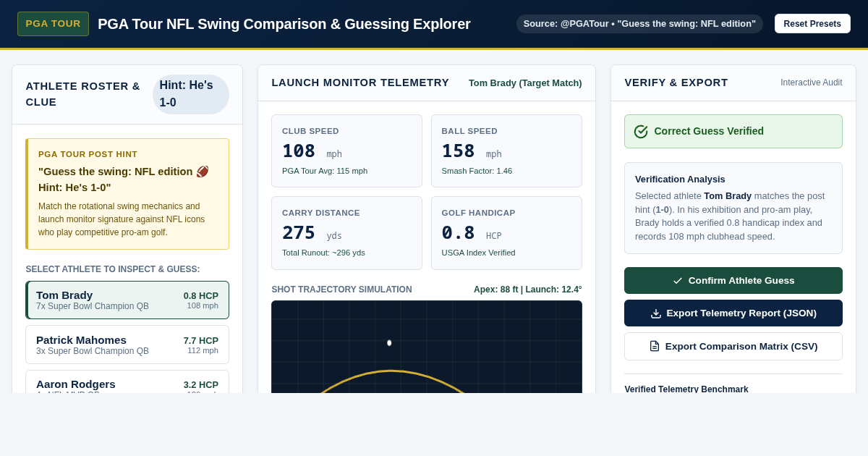Click the football emoji in the post hint

click(203, 172)
